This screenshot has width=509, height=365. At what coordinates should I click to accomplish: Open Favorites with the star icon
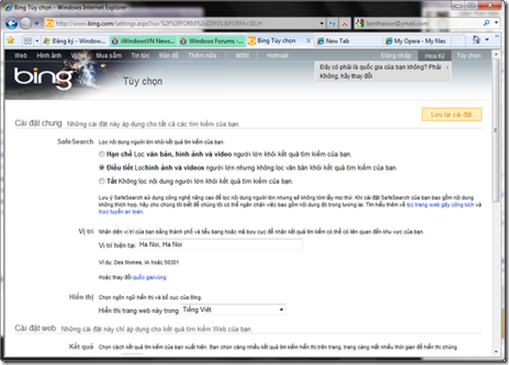click(11, 41)
